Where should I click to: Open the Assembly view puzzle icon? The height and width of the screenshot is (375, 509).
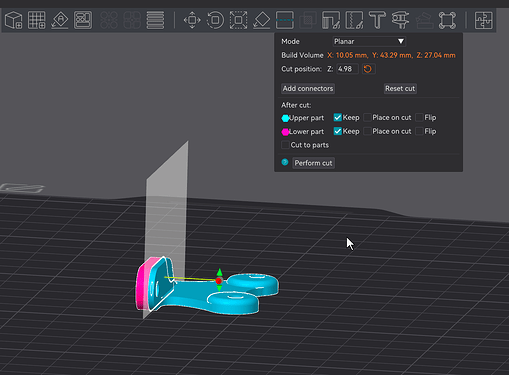pos(484,20)
